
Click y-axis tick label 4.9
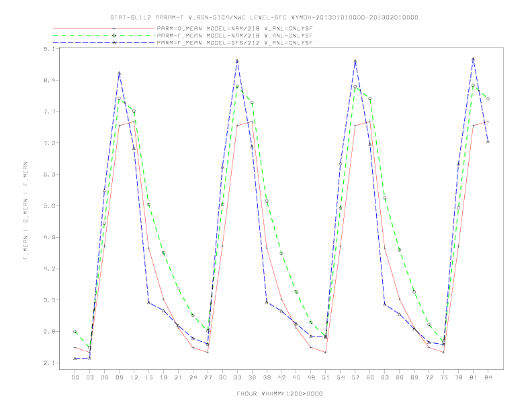click(48, 237)
